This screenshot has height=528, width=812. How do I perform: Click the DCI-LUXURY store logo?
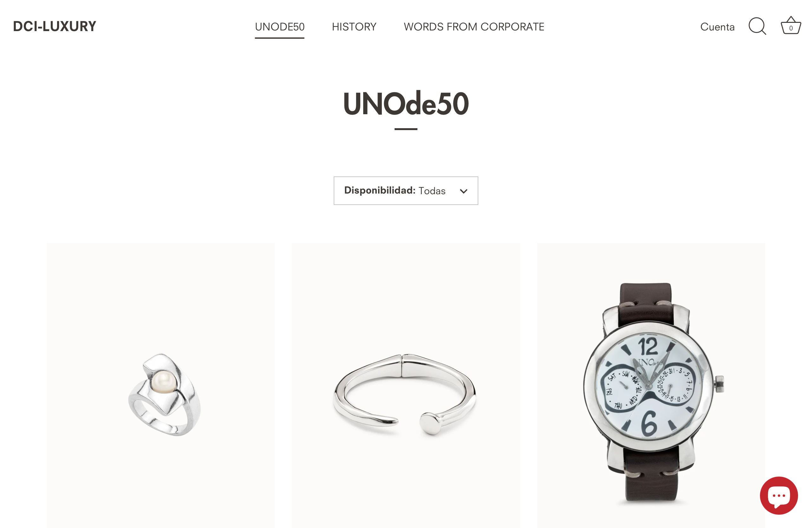tap(55, 26)
